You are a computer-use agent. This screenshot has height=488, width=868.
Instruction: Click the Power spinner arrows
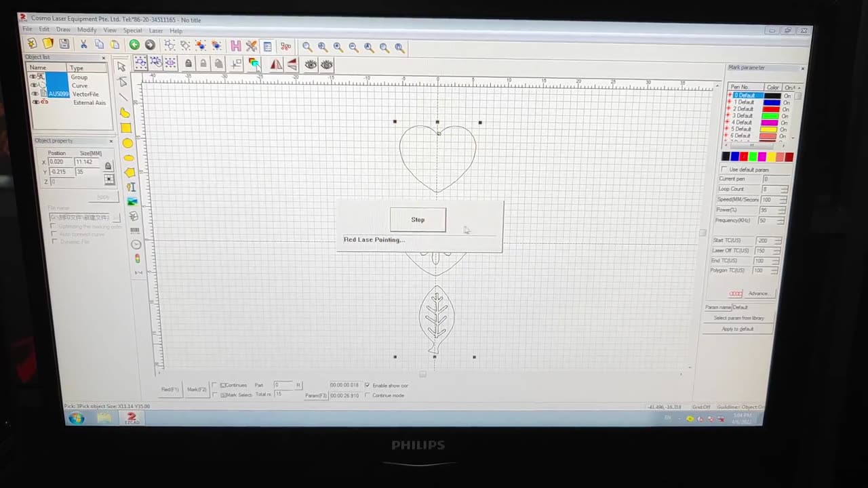point(783,210)
